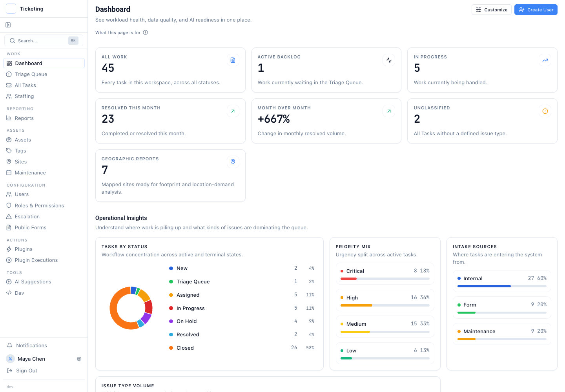Select the Closed status legend row
The width and height of the screenshot is (565, 392).
[242, 348]
